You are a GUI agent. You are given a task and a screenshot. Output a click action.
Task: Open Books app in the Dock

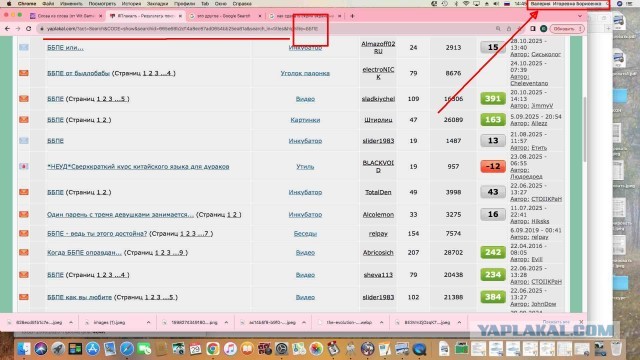pyautogui.click(x=247, y=349)
